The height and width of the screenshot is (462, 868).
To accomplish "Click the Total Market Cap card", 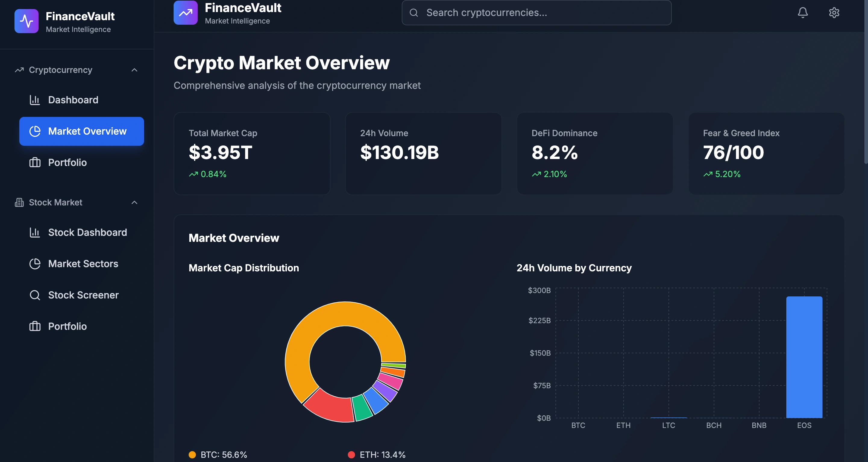I will (252, 154).
